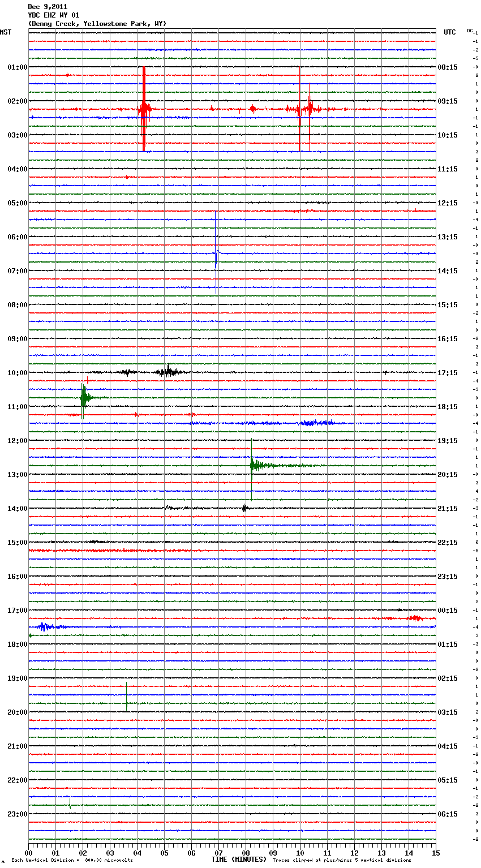Click the red clipped spike near minute 10
The width and height of the screenshot is (481, 868).
300,109
